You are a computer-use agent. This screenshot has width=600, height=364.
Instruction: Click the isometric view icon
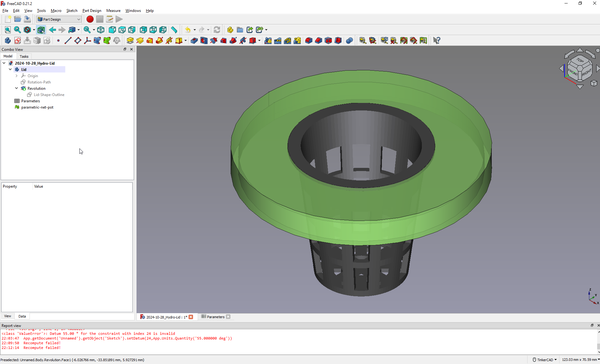[x=101, y=30]
